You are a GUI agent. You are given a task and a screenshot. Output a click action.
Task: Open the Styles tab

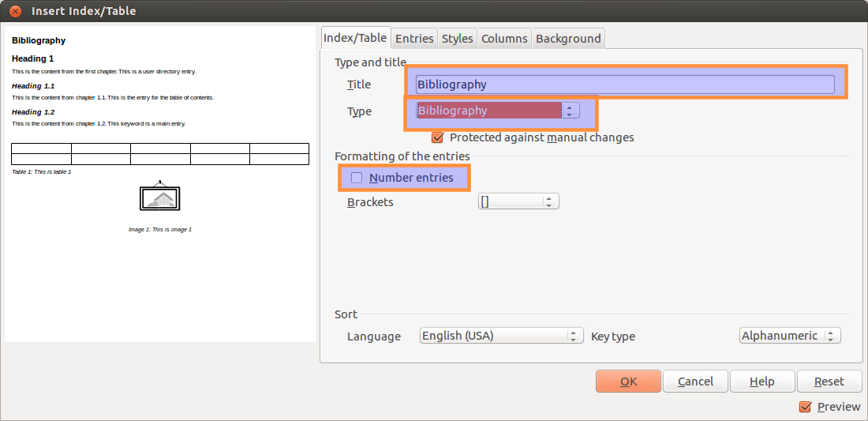point(457,39)
